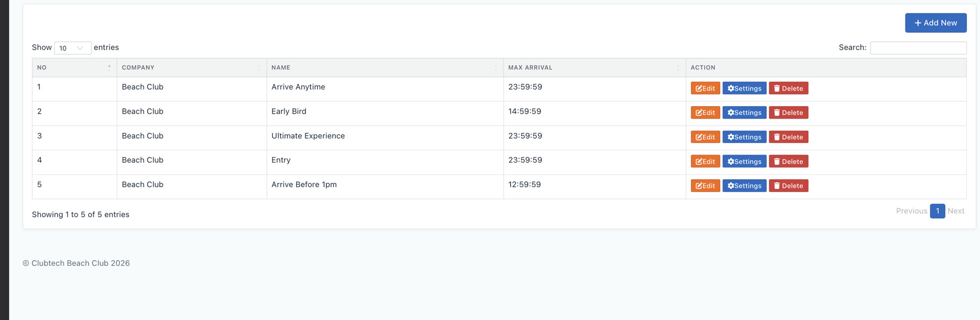Click the 23:59:59 value in the Entry row
980x320 pixels.
click(525, 160)
